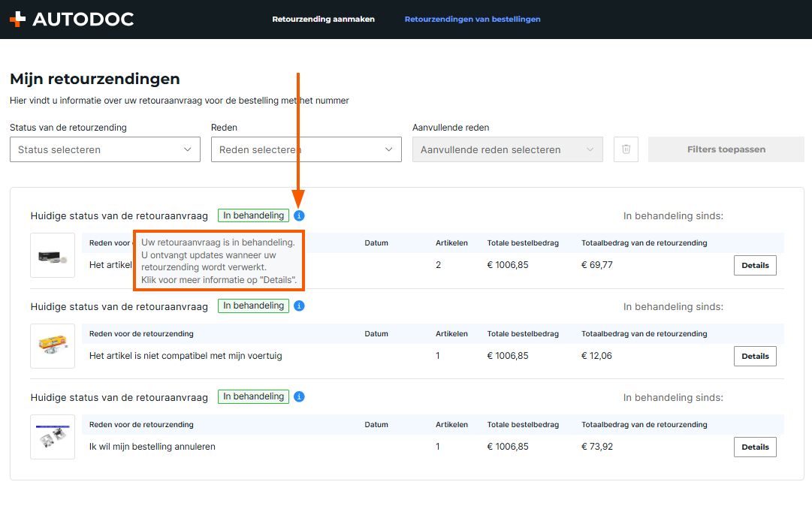Go to 'Retourzending aanmaken' tab
812x521 pixels.
[x=323, y=20]
